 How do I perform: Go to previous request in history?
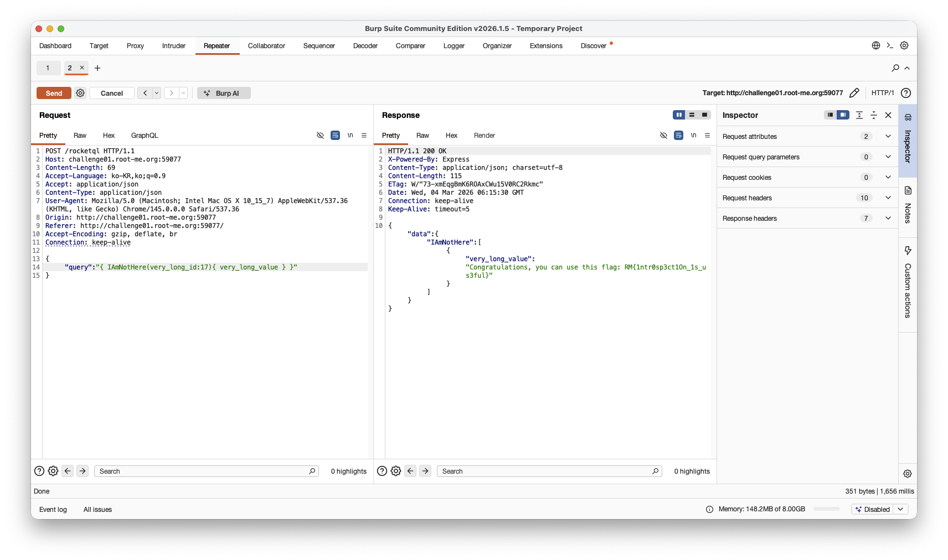click(145, 93)
